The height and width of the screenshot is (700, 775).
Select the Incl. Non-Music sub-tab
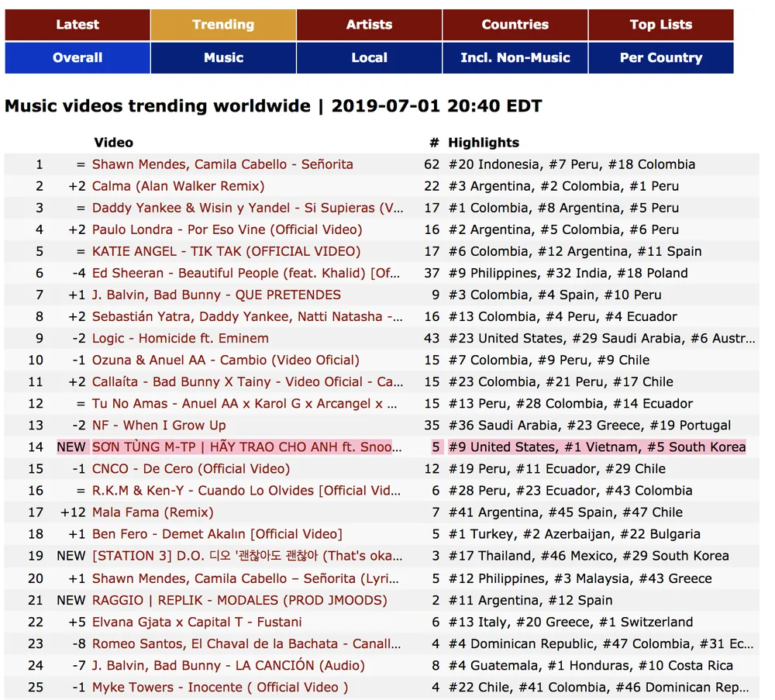(x=515, y=58)
